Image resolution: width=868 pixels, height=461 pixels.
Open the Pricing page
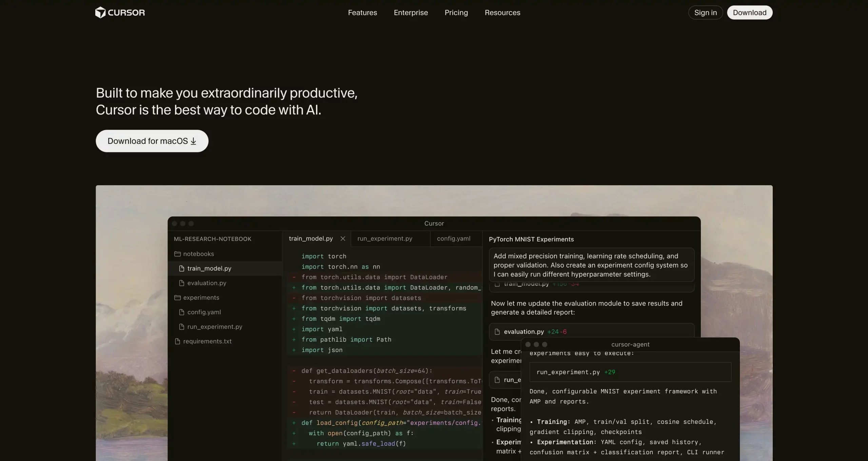456,13
